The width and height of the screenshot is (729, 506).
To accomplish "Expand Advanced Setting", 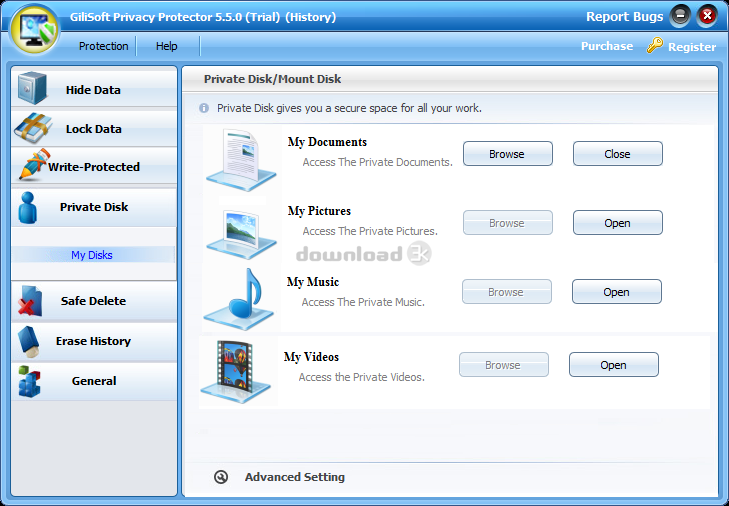I will pos(295,477).
